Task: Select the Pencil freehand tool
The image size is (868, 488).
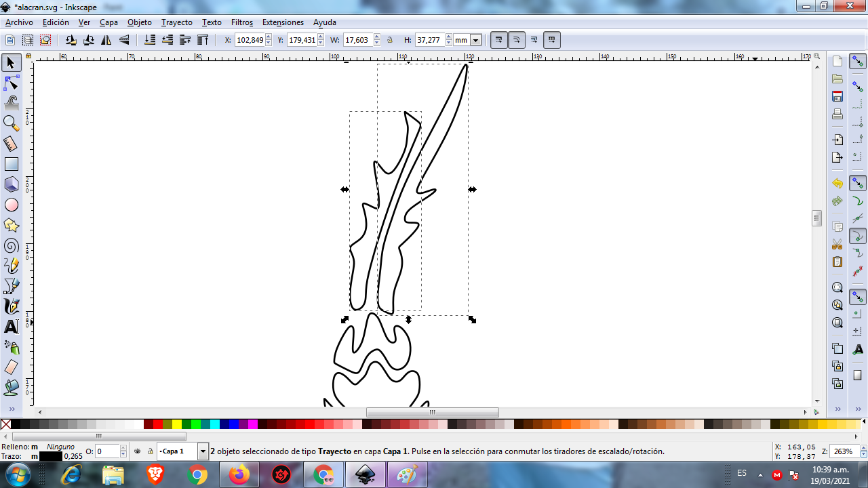Action: [11, 266]
